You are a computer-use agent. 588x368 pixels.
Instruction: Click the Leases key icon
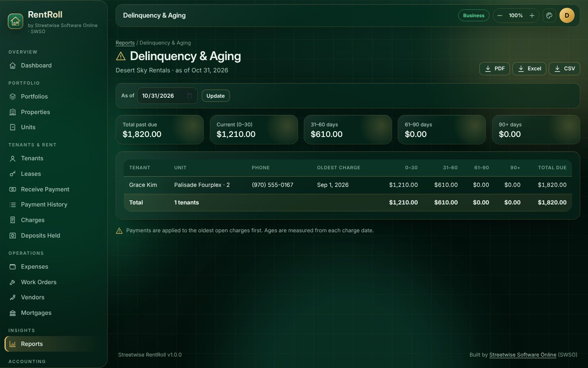[13, 174]
